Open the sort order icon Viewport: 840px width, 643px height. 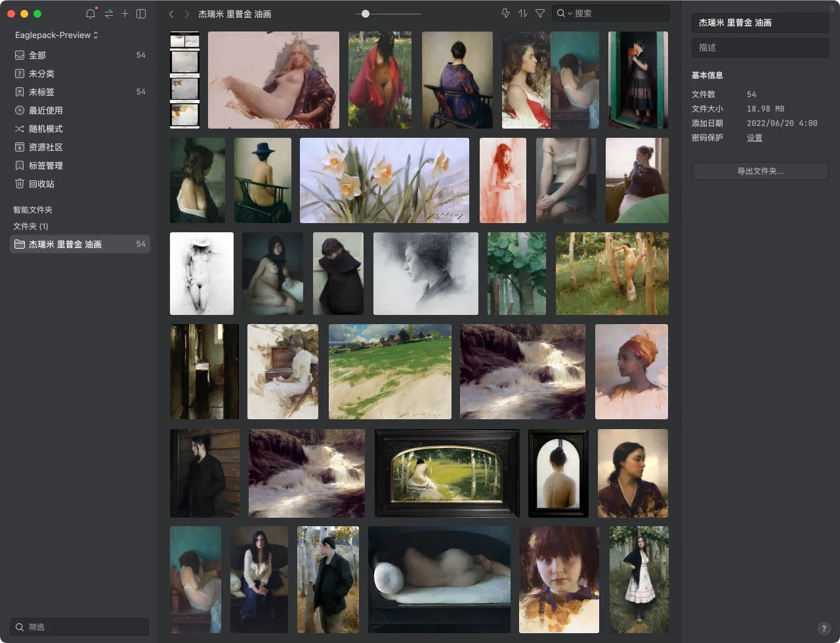coord(523,13)
